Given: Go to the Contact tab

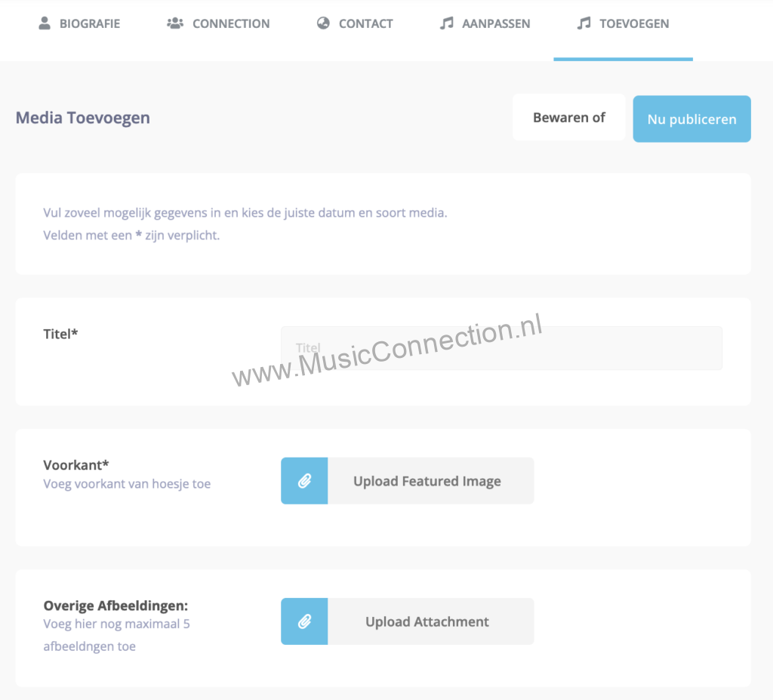Looking at the screenshot, I should point(365,23).
